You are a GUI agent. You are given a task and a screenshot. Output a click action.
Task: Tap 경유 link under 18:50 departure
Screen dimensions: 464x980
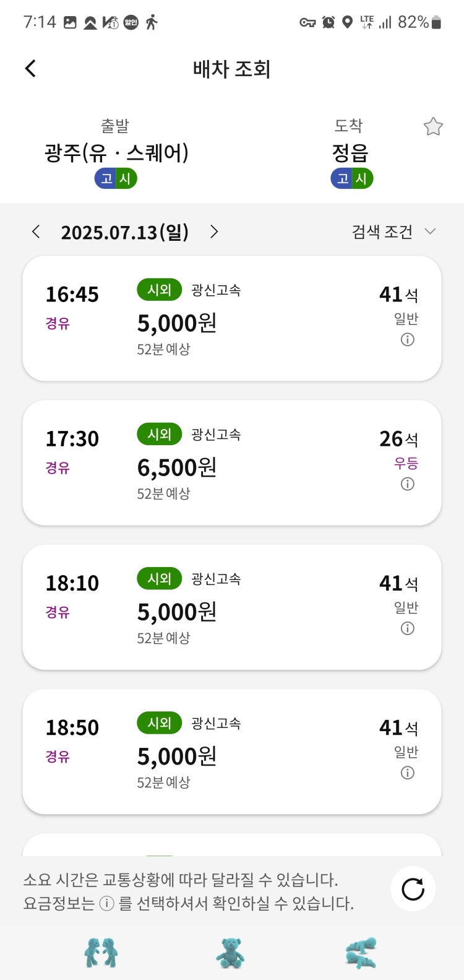click(x=58, y=756)
